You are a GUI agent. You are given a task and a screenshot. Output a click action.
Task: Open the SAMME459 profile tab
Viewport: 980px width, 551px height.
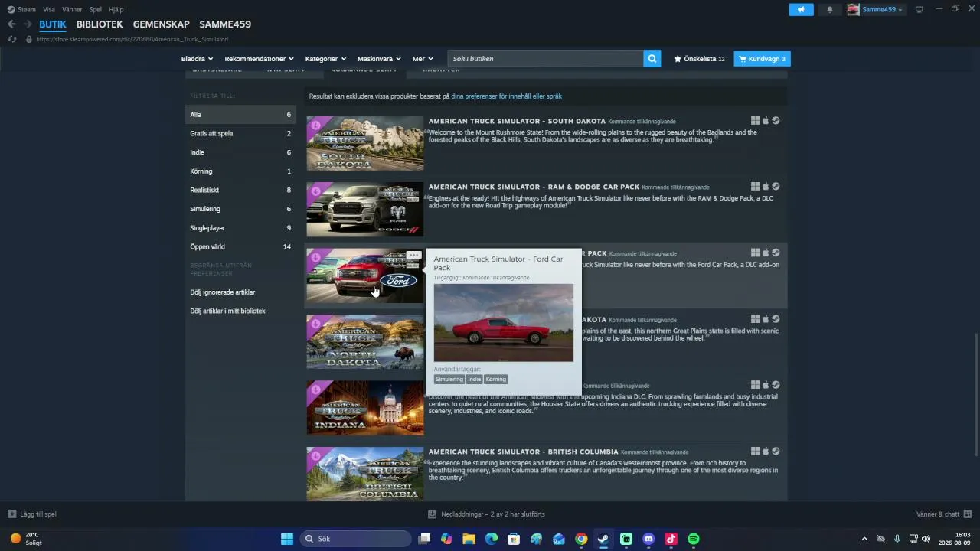[225, 24]
